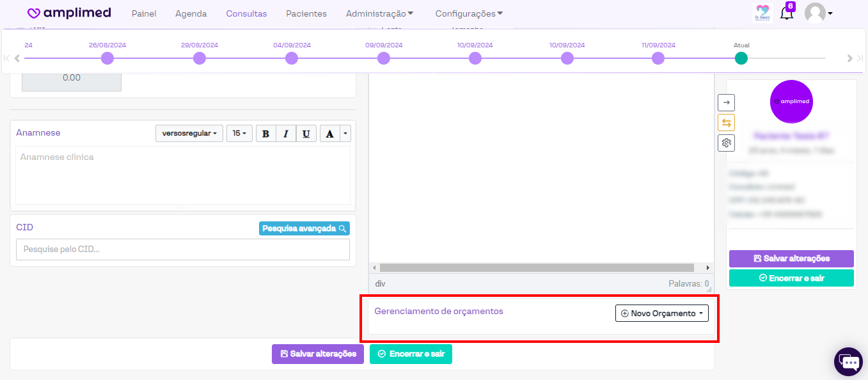Expand the Novo Orçamento dropdown

[662, 313]
